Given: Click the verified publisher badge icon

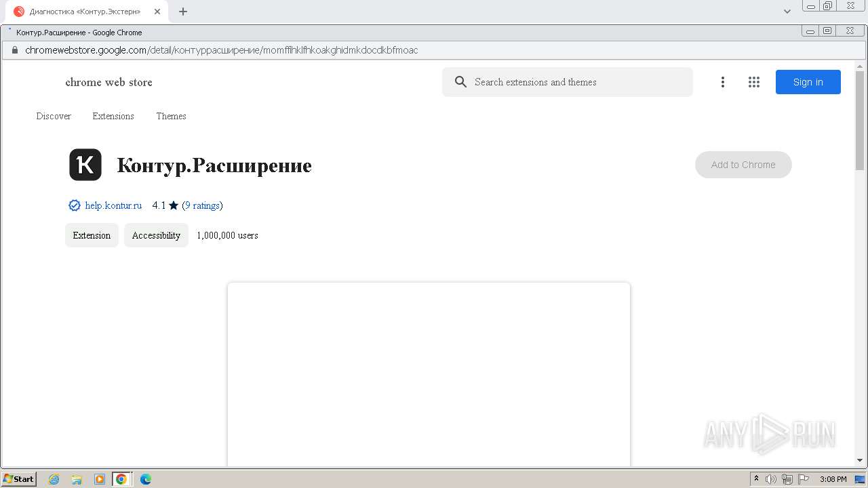Looking at the screenshot, I should (75, 205).
